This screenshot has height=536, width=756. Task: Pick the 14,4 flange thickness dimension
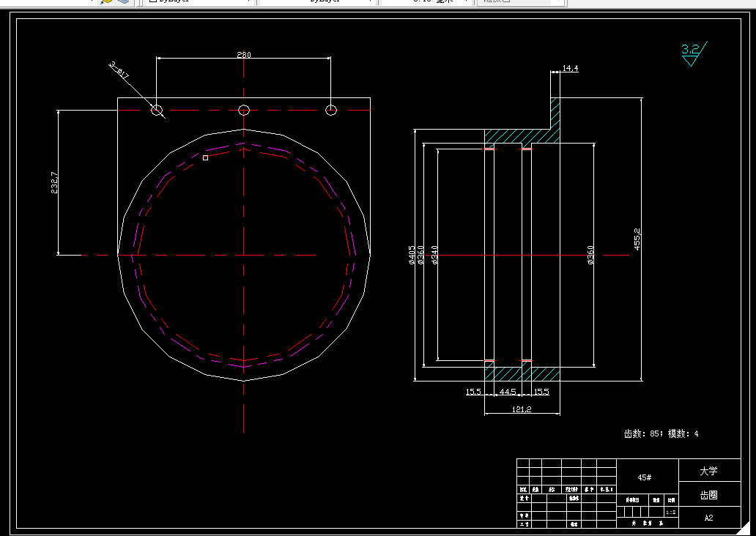click(570, 68)
